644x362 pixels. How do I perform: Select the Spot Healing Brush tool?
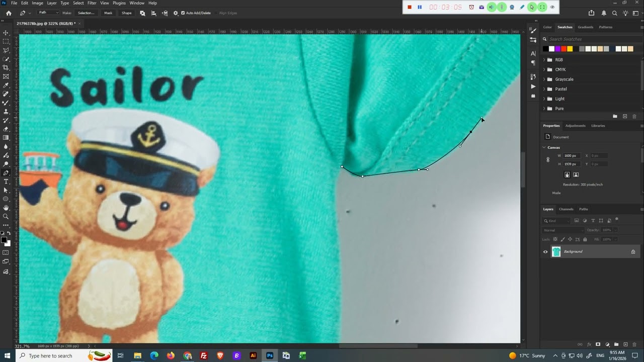click(x=6, y=94)
